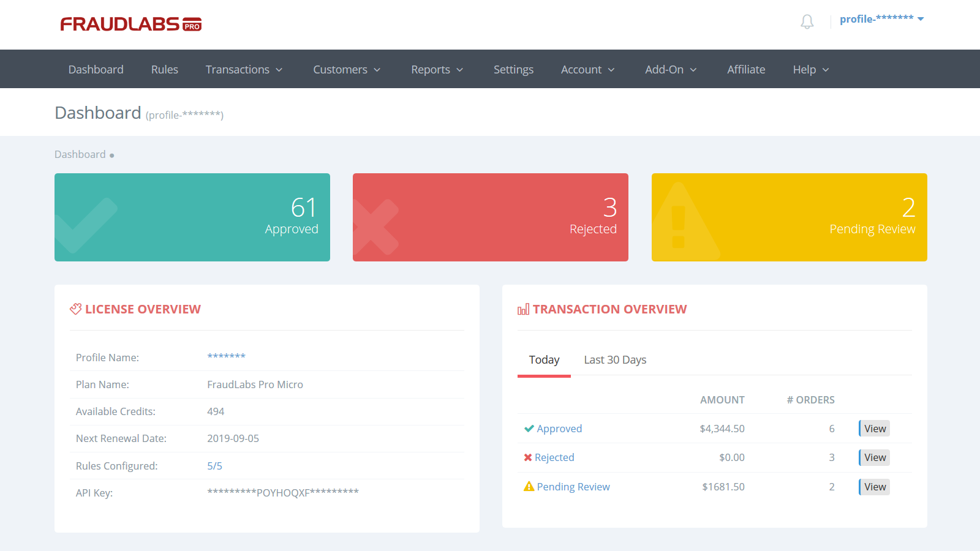
Task: Click the LICENSE OVERVIEW heading
Action: [x=143, y=309]
